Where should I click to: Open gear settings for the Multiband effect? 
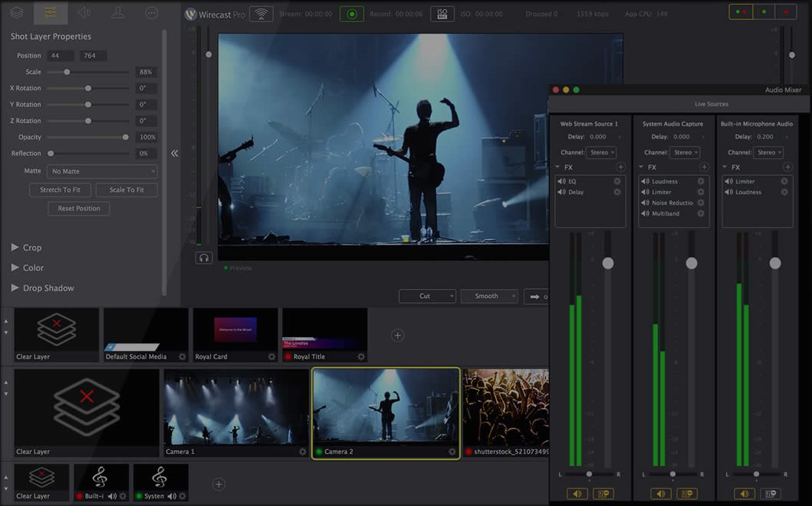coord(700,213)
